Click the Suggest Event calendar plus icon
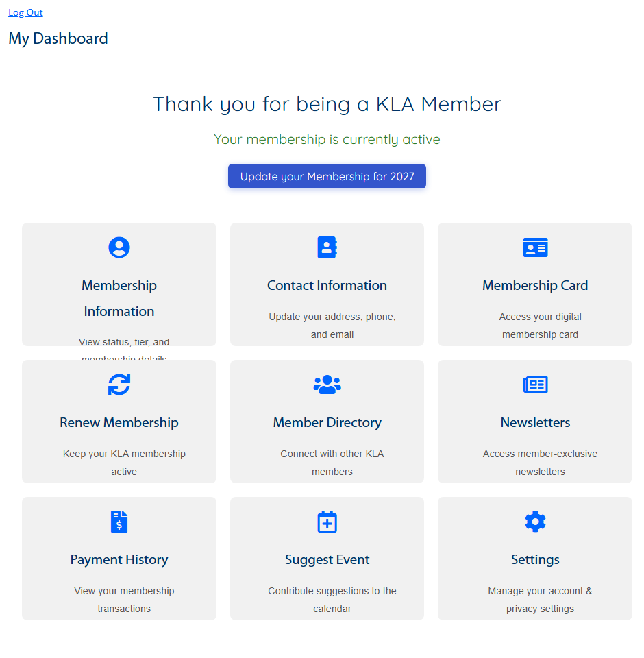 (x=327, y=522)
